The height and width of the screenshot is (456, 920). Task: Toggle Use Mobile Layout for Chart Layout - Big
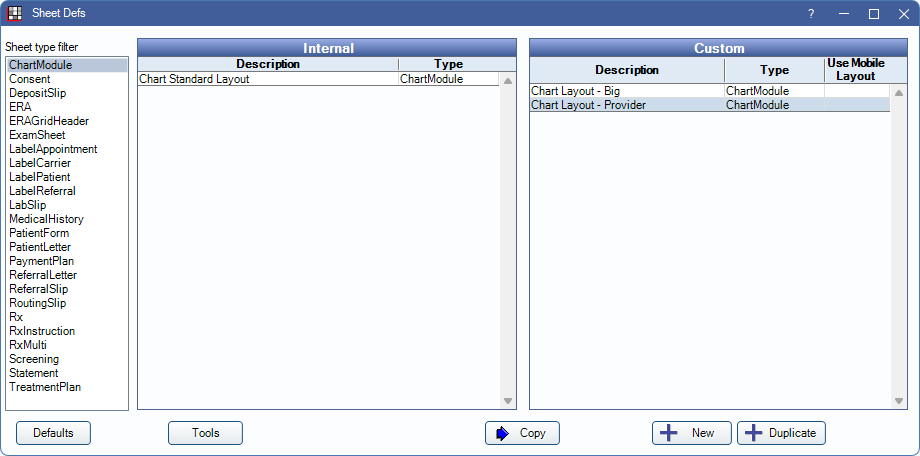pyautogui.click(x=856, y=91)
